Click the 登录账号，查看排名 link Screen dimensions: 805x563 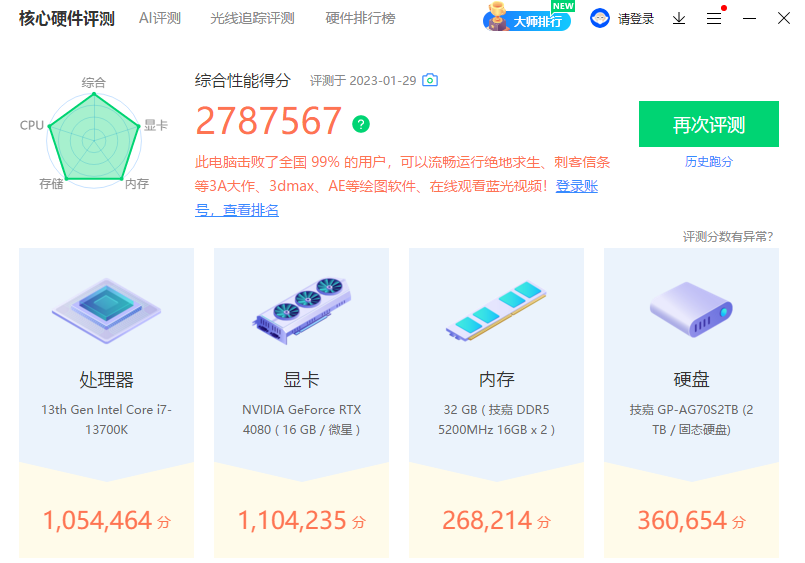tap(237, 210)
